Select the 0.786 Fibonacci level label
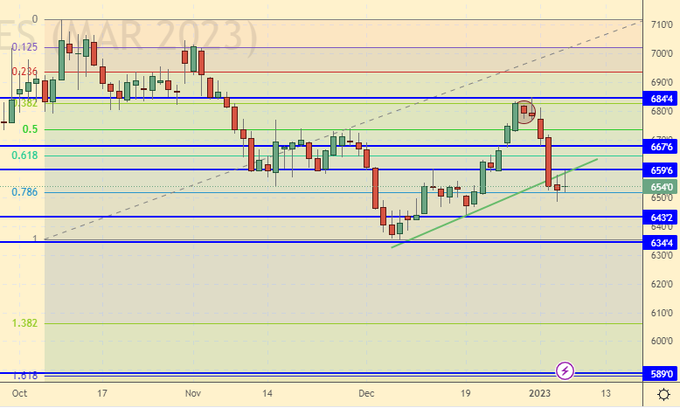Image resolution: width=680 pixels, height=408 pixels. tap(24, 191)
